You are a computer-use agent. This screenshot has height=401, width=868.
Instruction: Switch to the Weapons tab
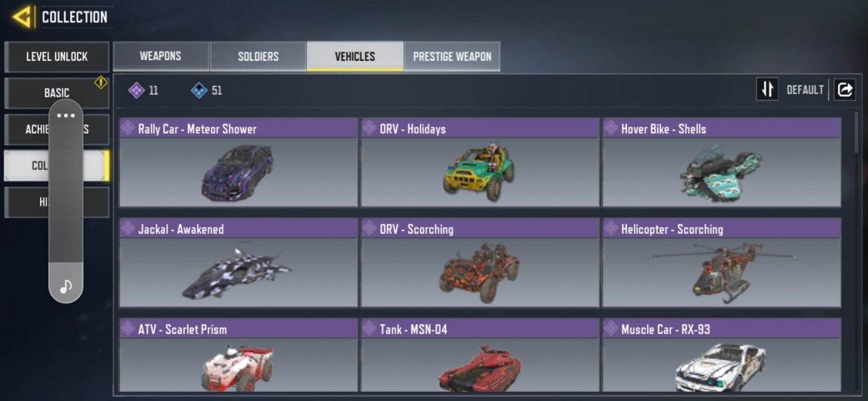[x=161, y=56]
